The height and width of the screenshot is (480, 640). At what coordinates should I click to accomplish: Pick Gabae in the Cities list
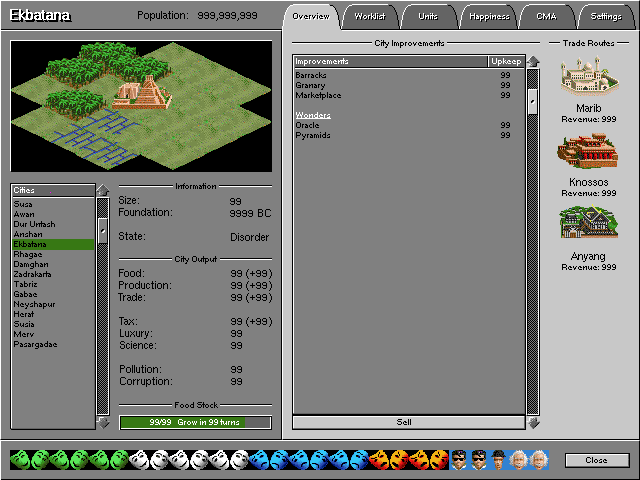(53, 294)
